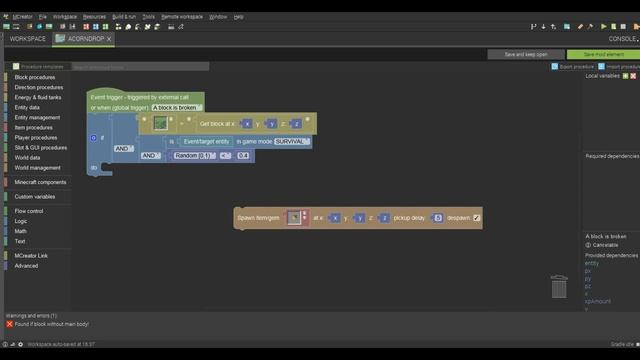Toggle the Procedure templates checkbox

click(16, 67)
